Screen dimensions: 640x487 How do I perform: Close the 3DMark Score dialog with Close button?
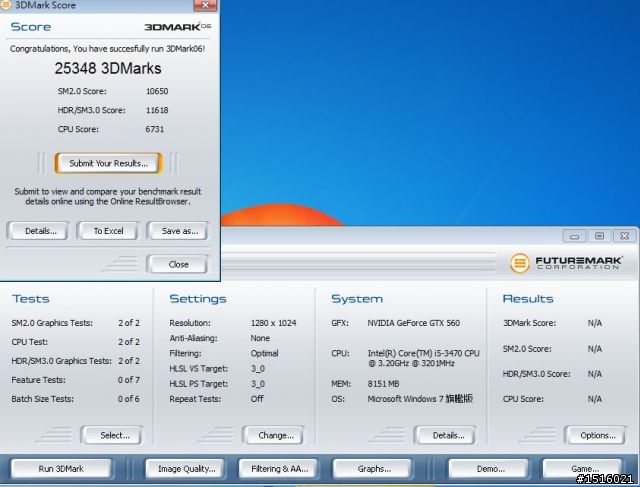coord(178,264)
